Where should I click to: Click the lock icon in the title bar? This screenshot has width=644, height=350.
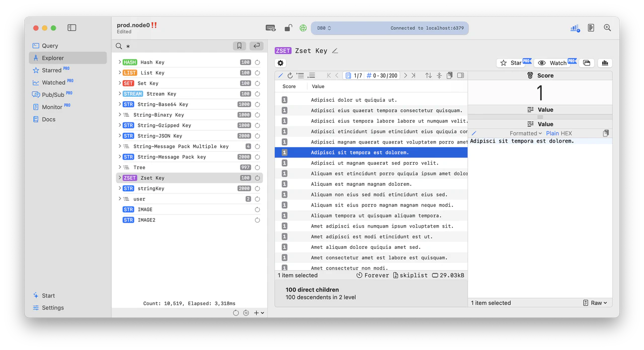(288, 28)
